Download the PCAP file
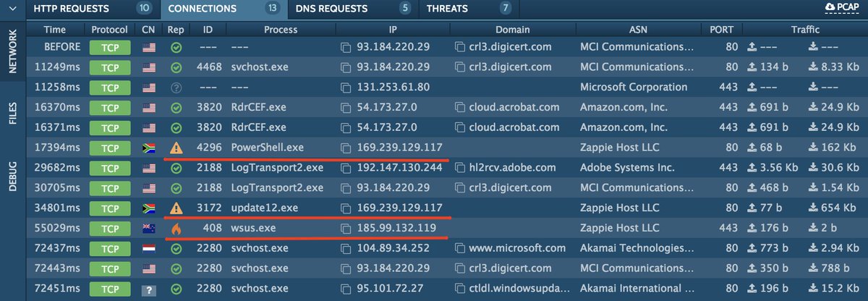The image size is (868, 301). pyautogui.click(x=842, y=8)
